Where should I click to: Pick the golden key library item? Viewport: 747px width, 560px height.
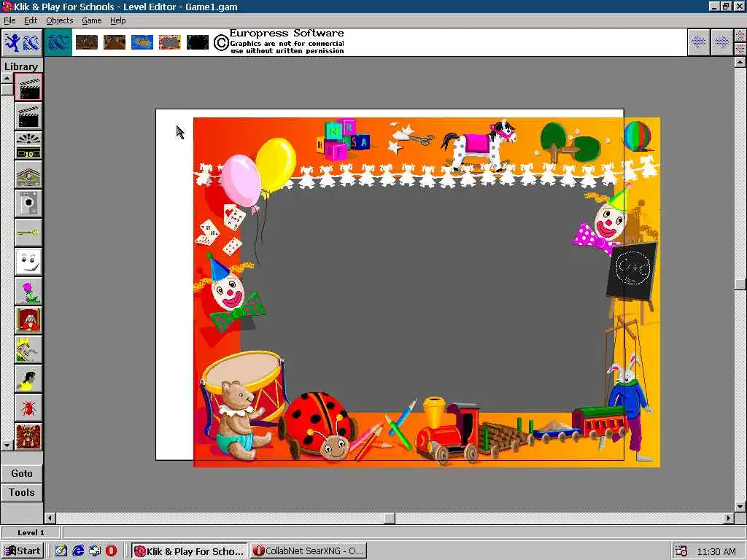point(28,233)
